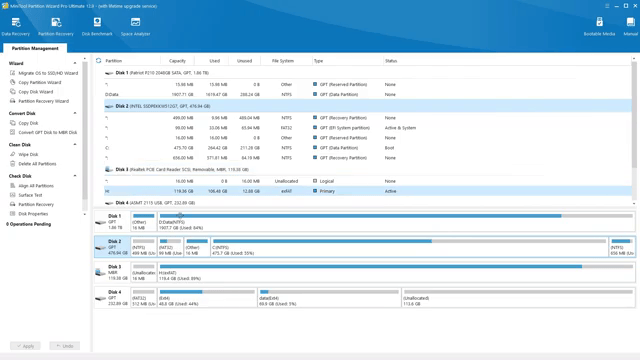Image resolution: width=640 pixels, height=360 pixels.
Task: Sort by Capacity column header
Action: click(x=177, y=61)
